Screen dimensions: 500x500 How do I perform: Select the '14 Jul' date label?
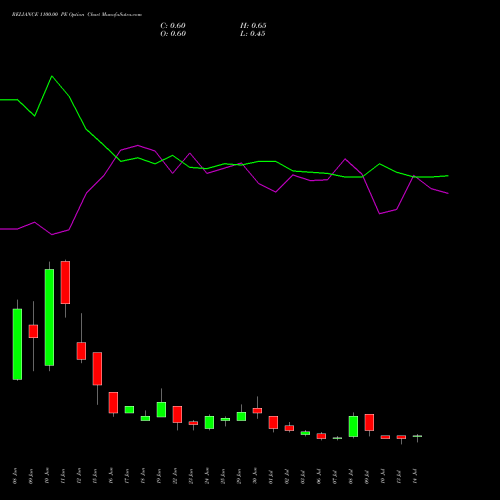415,476
